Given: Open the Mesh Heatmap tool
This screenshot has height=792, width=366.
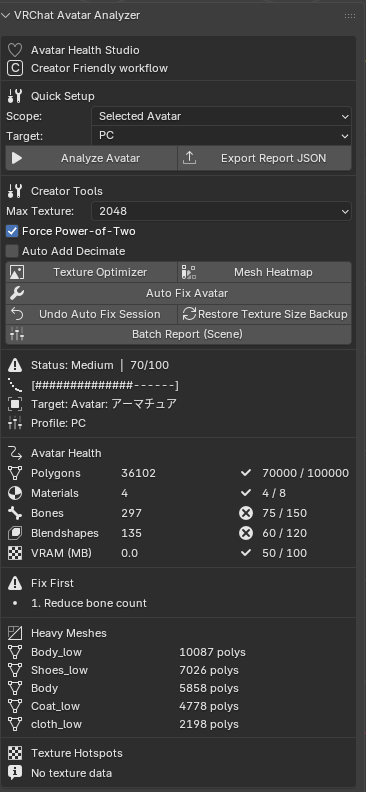Looking at the screenshot, I should (x=265, y=272).
